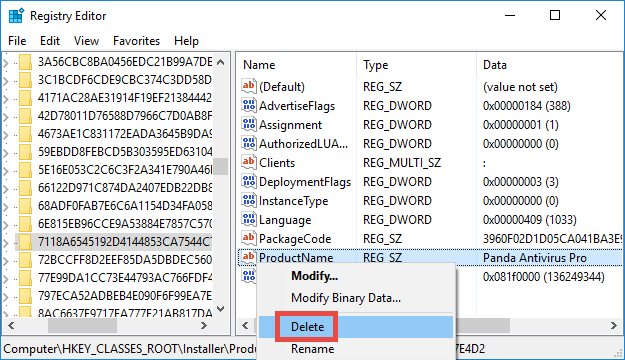
Task: Click the folder icon of key 77E99DA1CC73E44793AC766FDF4
Action: tap(25, 278)
